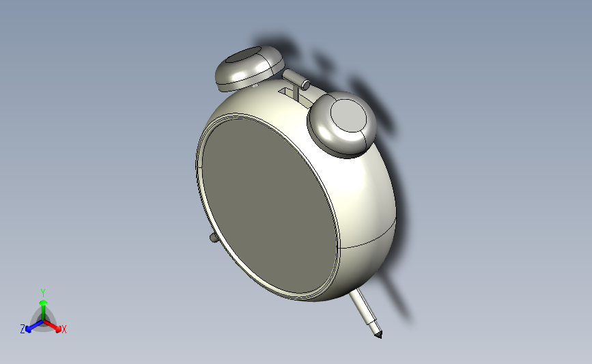Viewport: 592px width, 364px height.
Task: Select the flat top cap of the right bell
Action: coord(348,116)
